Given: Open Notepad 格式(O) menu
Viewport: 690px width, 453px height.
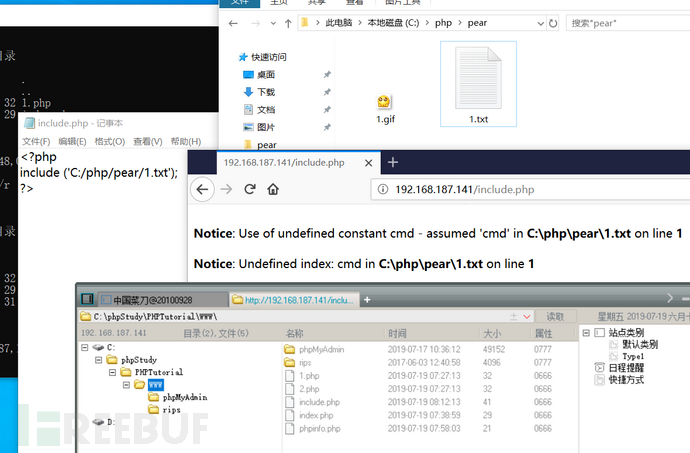Looking at the screenshot, I should 110,142.
